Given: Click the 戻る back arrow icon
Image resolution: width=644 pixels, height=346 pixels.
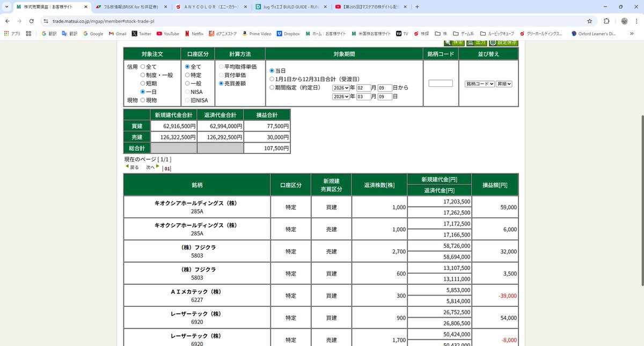Looking at the screenshot, I should (x=128, y=167).
